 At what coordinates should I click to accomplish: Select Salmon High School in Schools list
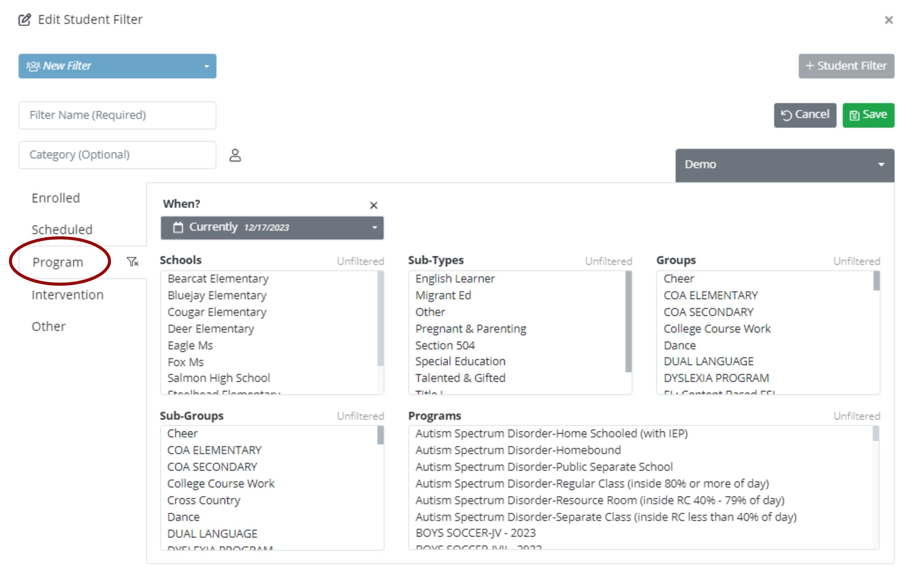click(219, 378)
